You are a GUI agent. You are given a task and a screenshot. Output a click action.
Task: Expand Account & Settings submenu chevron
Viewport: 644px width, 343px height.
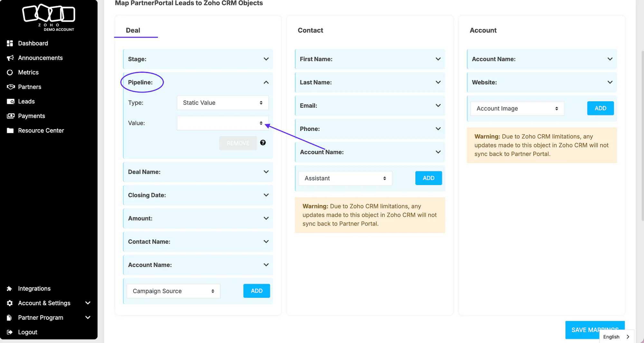pos(88,303)
